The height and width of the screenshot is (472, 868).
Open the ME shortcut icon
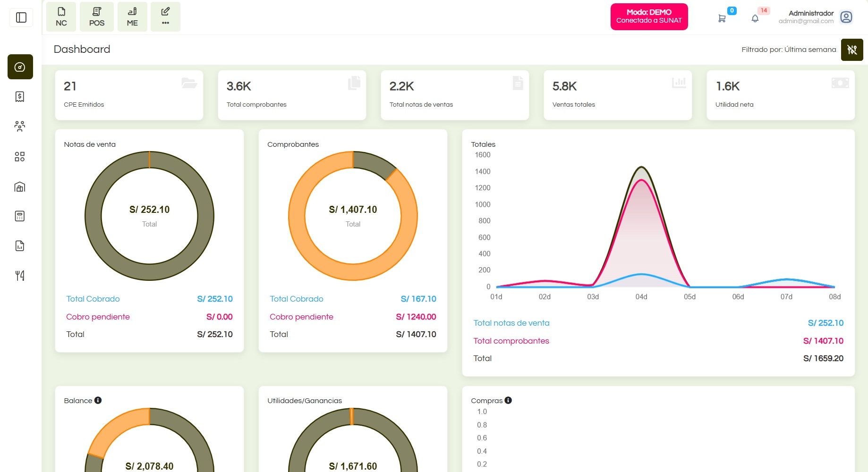coord(132,17)
